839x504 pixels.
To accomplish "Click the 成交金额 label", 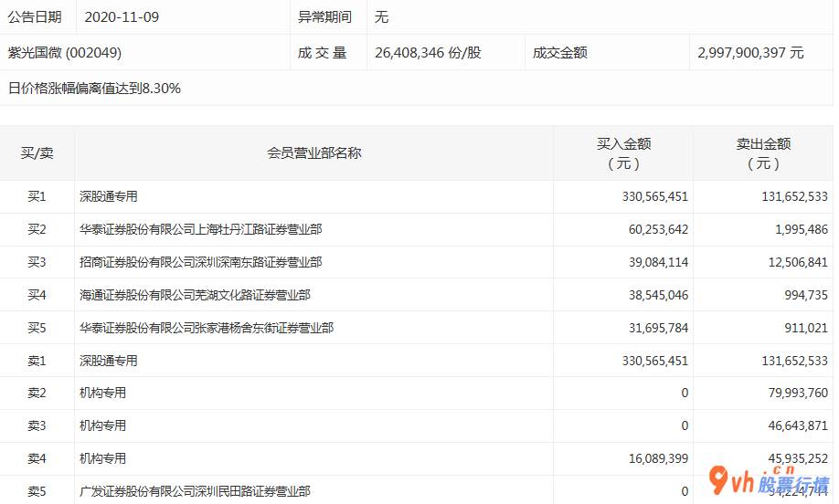I will (x=559, y=52).
